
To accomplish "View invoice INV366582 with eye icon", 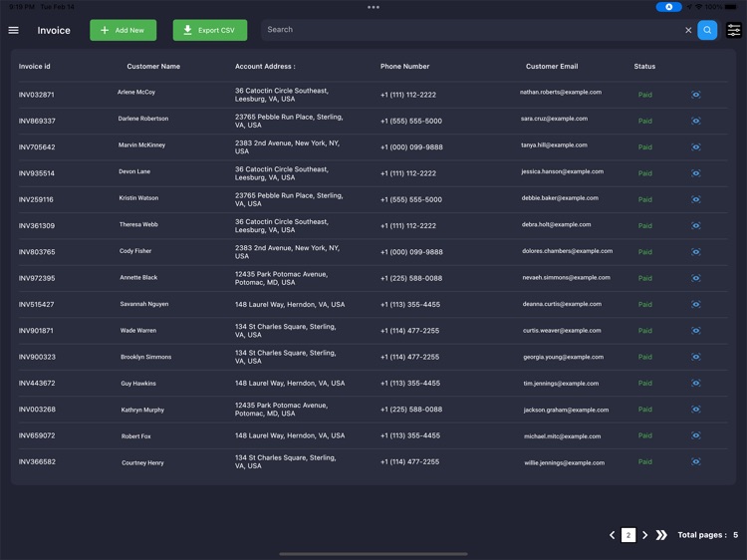I will click(695, 461).
